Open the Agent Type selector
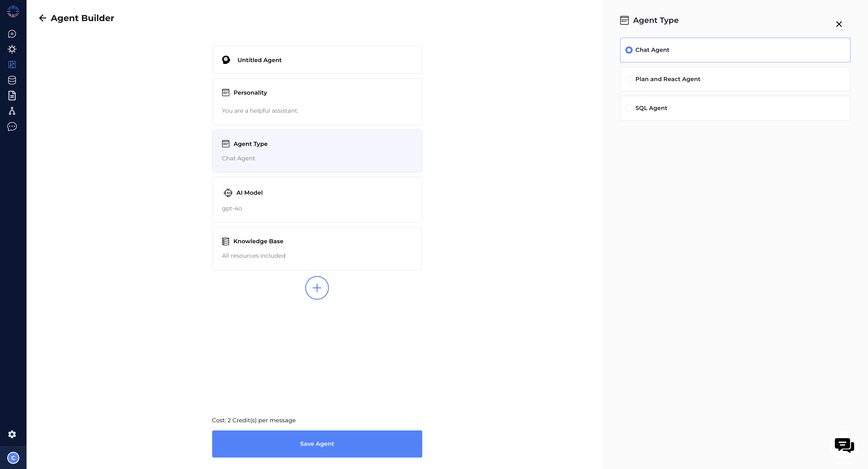Image resolution: width=868 pixels, height=469 pixels. tap(316, 150)
